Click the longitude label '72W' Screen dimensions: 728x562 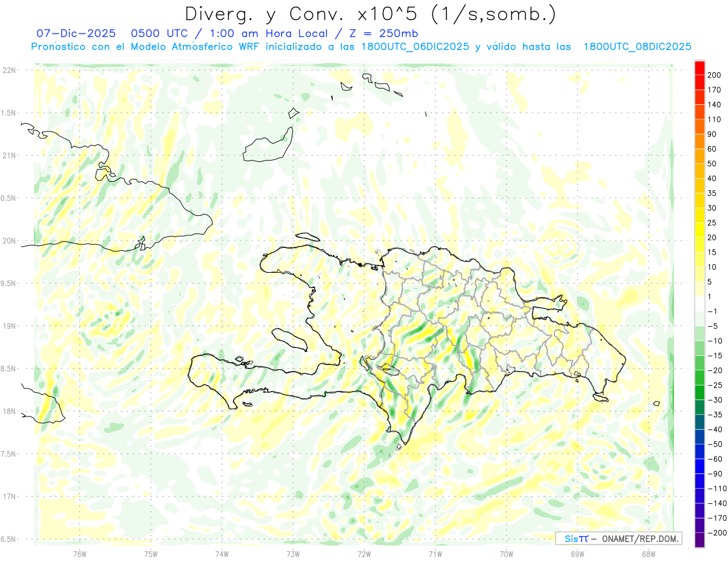(364, 554)
